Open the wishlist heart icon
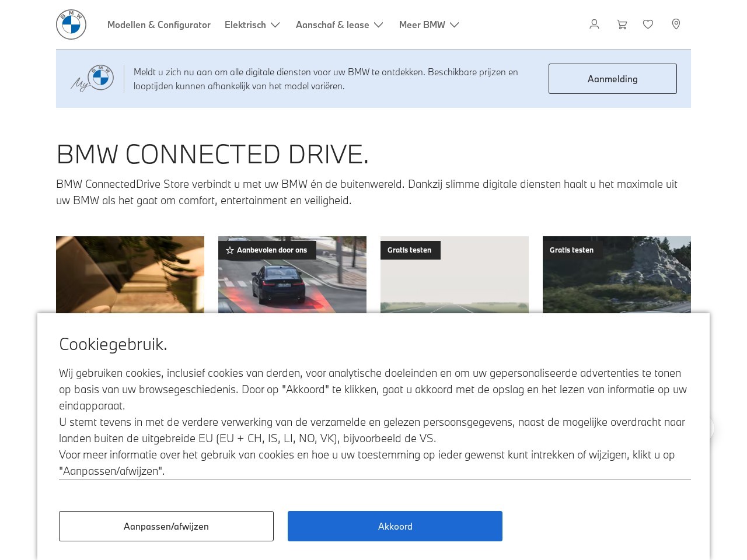The width and height of the screenshot is (747, 560). coord(648,24)
